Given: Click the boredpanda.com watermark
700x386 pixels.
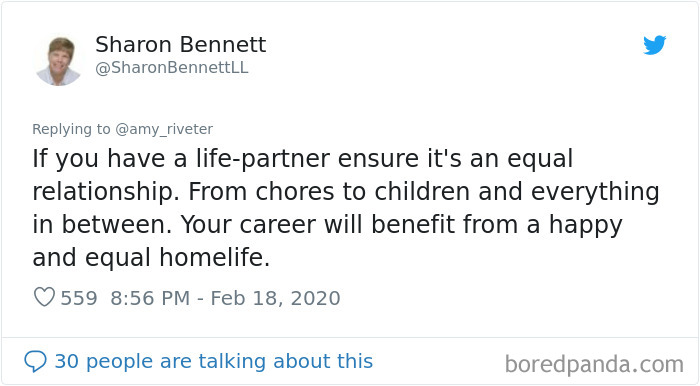Looking at the screenshot, I should tap(594, 365).
